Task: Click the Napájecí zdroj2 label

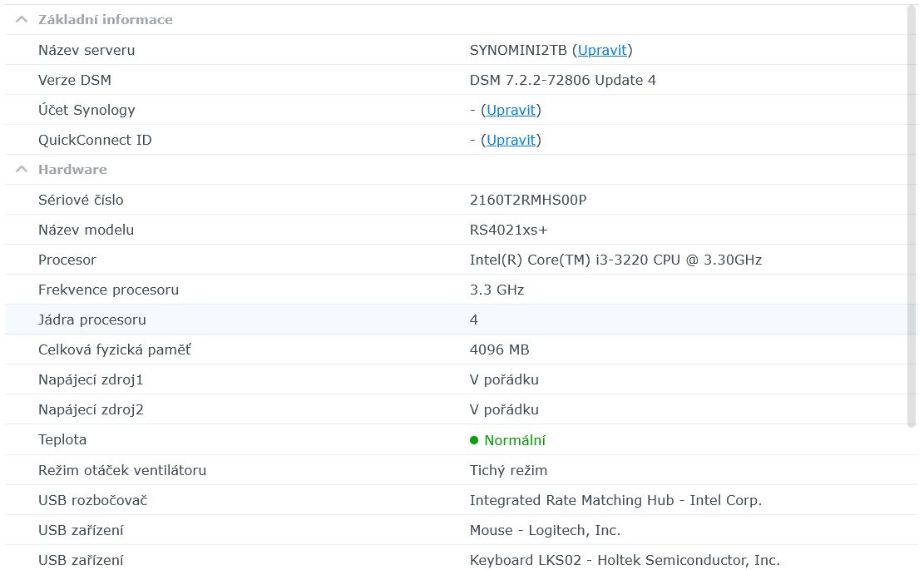Action: [91, 409]
